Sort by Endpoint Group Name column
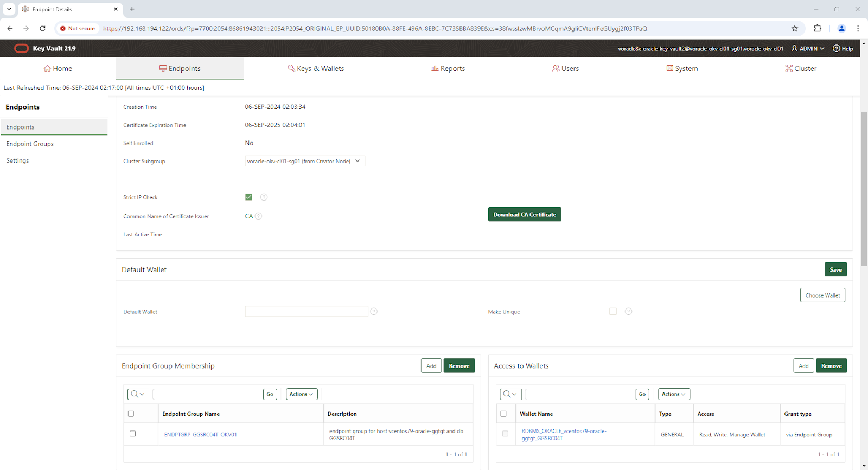The height and width of the screenshot is (470, 868). click(191, 414)
